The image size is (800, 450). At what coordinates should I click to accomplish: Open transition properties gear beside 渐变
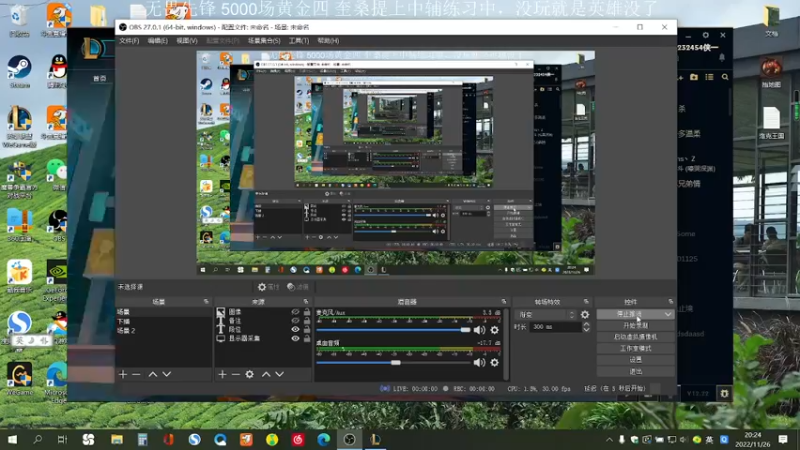(x=585, y=315)
